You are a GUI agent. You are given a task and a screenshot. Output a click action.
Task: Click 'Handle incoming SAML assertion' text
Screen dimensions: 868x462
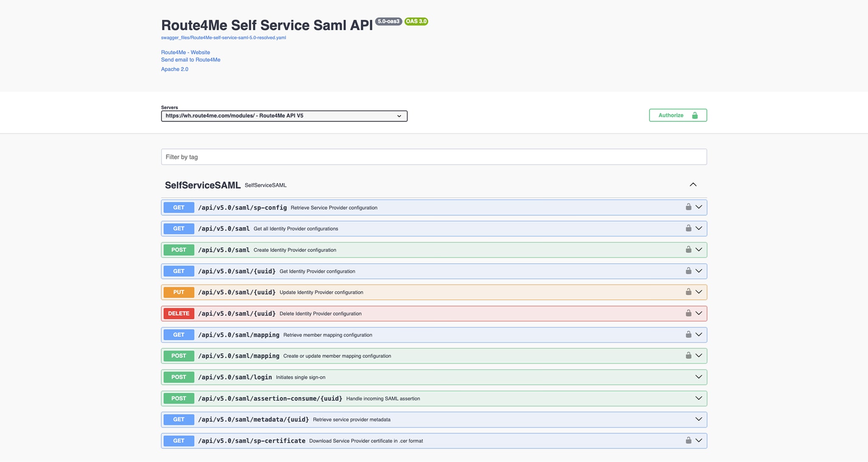coord(383,398)
